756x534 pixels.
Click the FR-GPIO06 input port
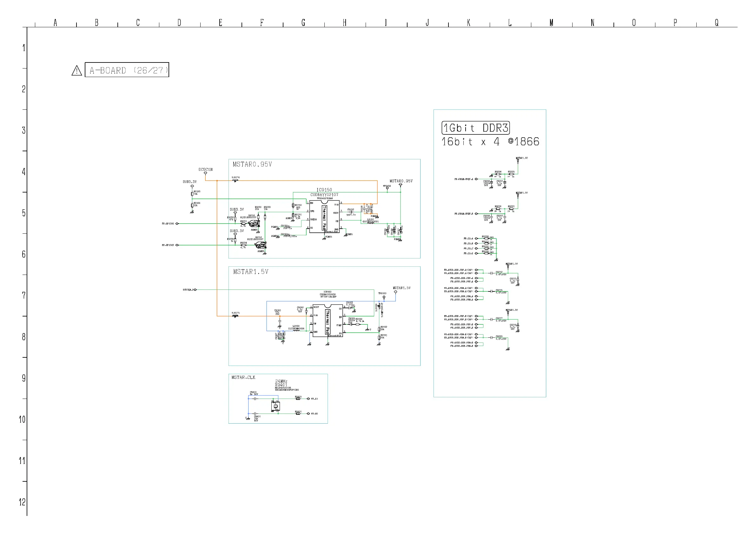click(x=177, y=224)
